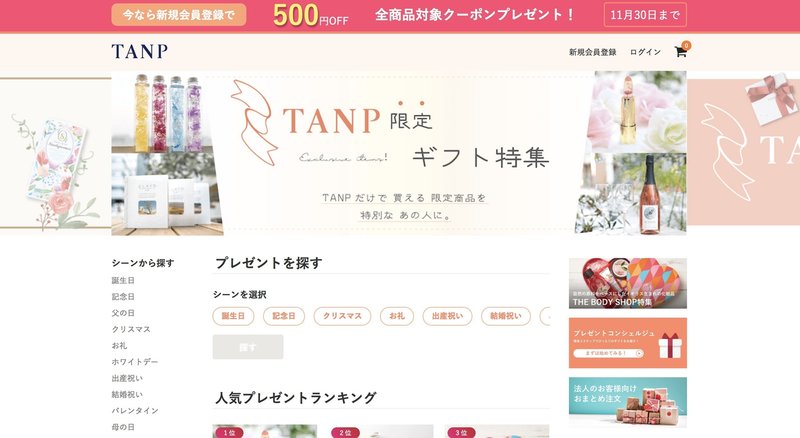Image resolution: width=800 pixels, height=438 pixels.
Task: Click the THE BODY SHOP特集 banner
Action: point(628,283)
